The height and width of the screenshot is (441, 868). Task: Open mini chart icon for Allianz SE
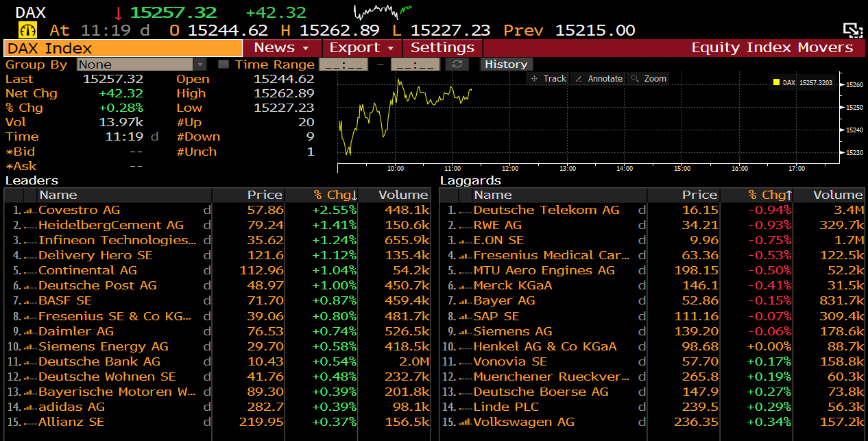click(30, 422)
